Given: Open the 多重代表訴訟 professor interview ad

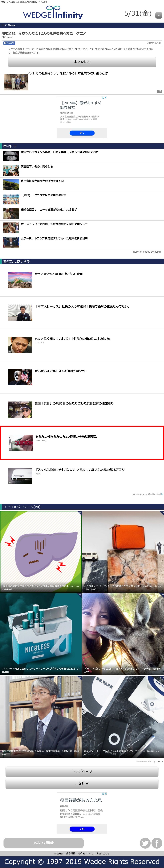Looking at the screenshot, I should click(x=41, y=716).
